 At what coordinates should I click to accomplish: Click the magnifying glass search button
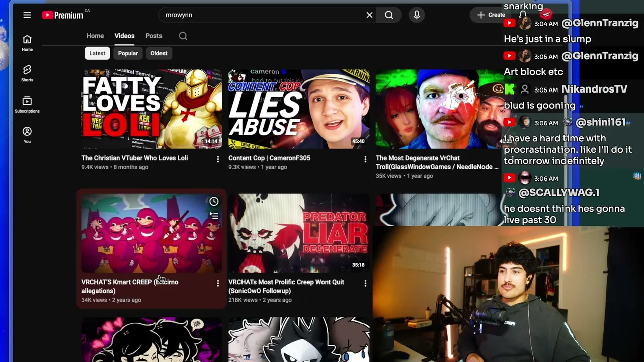[389, 15]
